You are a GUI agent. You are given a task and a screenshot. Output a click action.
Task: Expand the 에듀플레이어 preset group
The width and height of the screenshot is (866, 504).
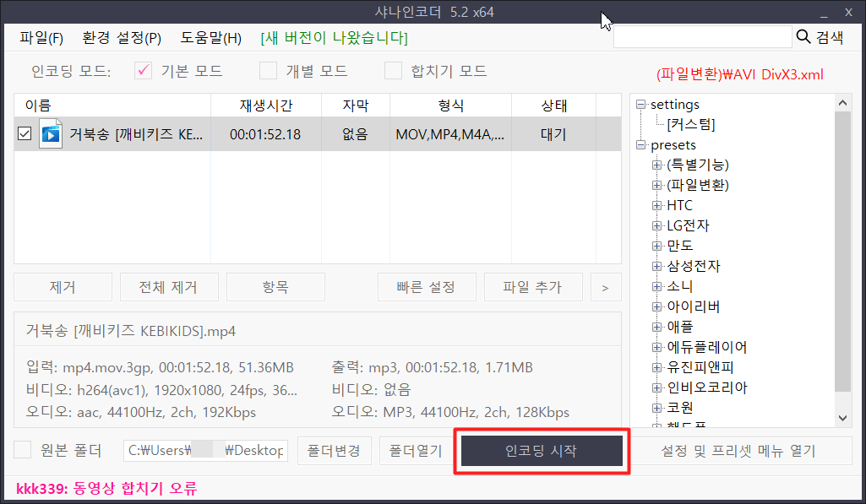click(656, 347)
